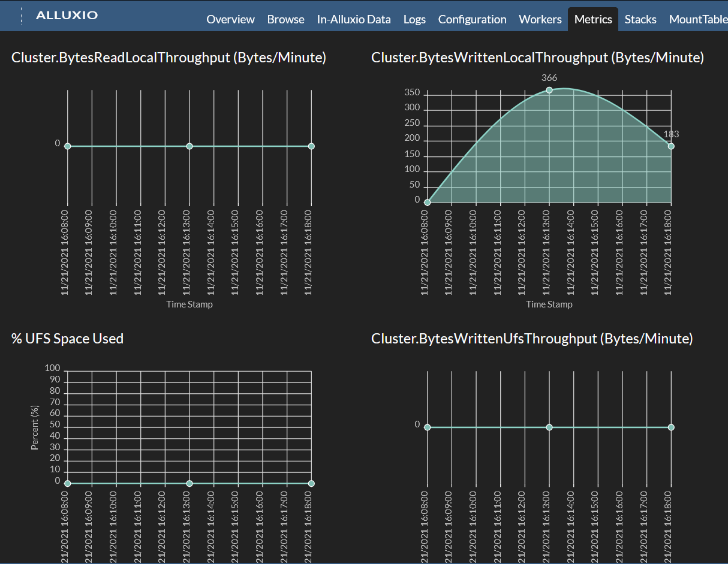The image size is (728, 564).
Task: Switch to the Logs tab
Action: pos(414,19)
